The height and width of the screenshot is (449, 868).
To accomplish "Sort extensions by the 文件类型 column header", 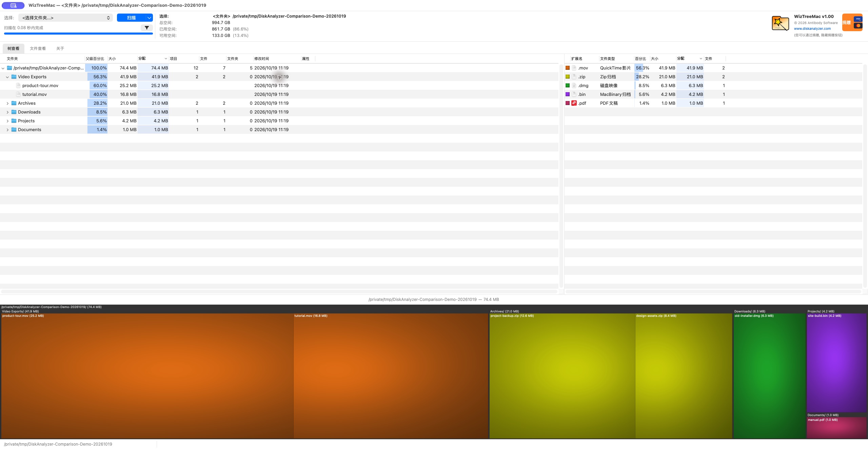I will click(616, 59).
